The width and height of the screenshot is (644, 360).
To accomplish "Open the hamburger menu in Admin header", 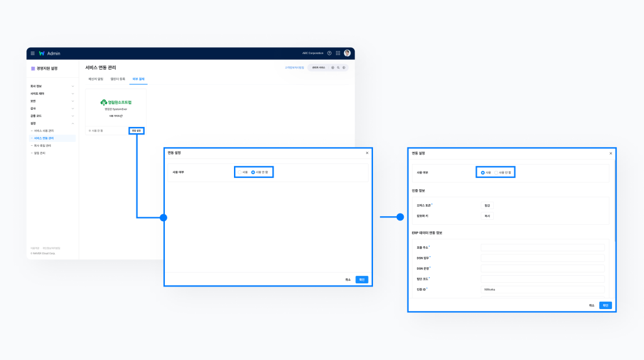I will click(x=33, y=53).
